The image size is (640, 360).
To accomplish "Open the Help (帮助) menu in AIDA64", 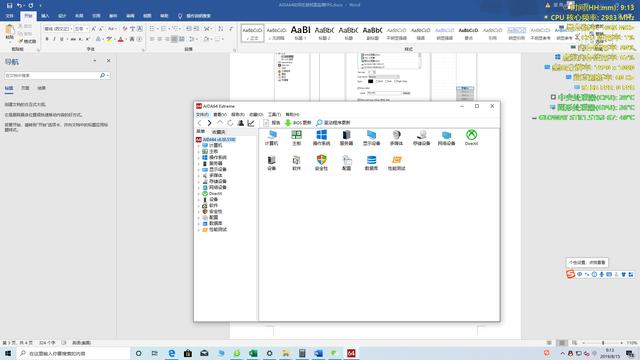I will [x=292, y=114].
